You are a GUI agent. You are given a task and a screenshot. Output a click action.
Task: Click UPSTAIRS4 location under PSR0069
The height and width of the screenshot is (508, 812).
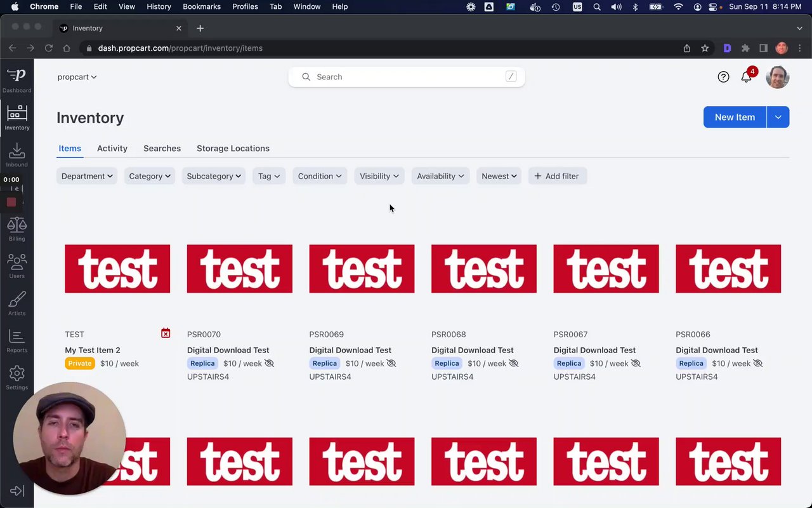[x=330, y=377]
